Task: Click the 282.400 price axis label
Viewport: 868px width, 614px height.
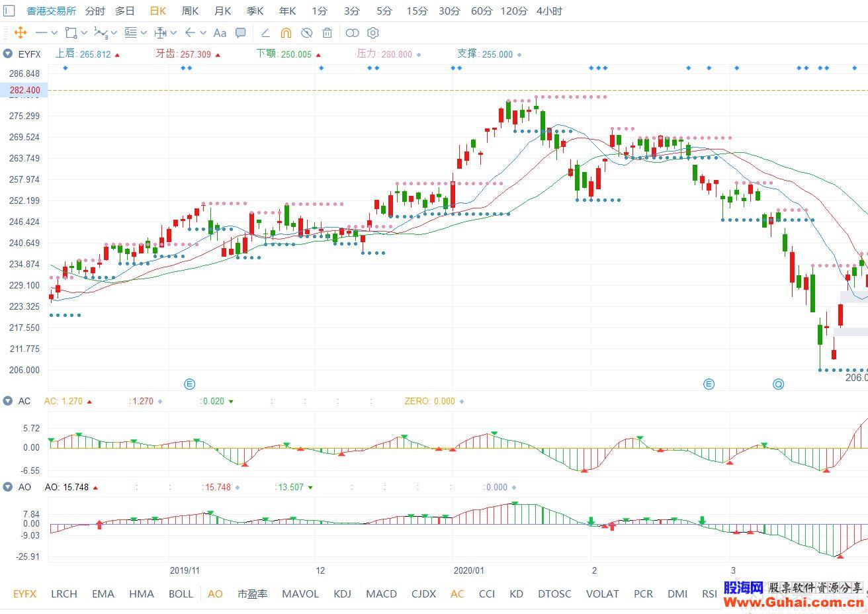Action: tap(23, 90)
